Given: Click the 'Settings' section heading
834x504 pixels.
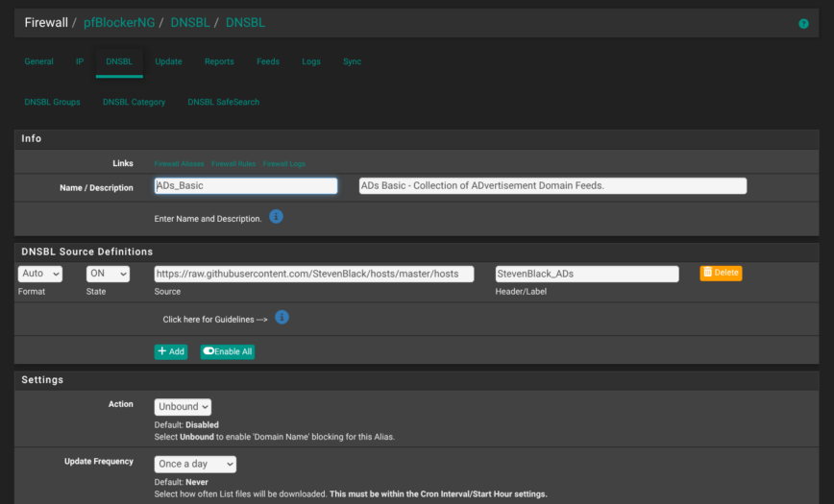Looking at the screenshot, I should [x=42, y=379].
